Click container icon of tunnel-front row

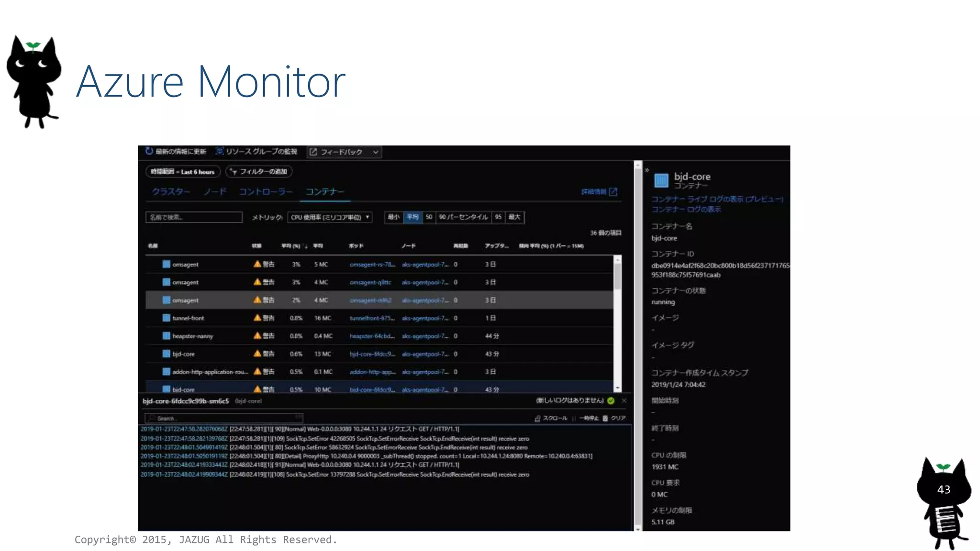(x=166, y=318)
